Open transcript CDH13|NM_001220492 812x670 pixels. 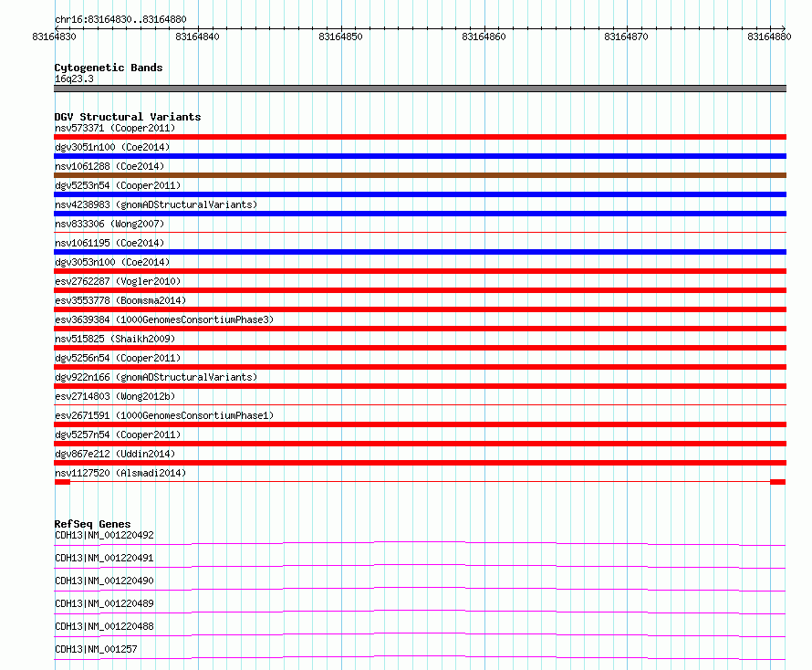[104, 535]
